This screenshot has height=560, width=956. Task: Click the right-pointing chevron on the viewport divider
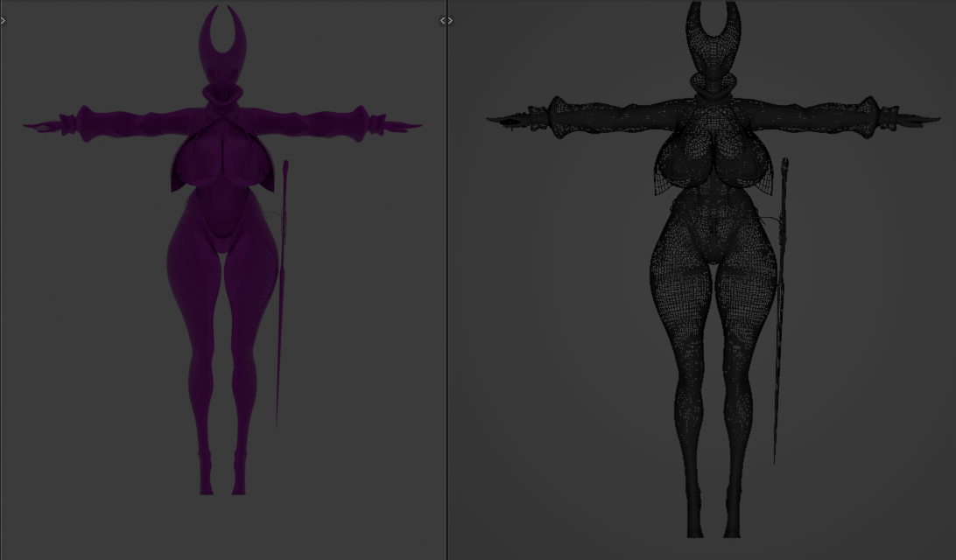click(451, 21)
